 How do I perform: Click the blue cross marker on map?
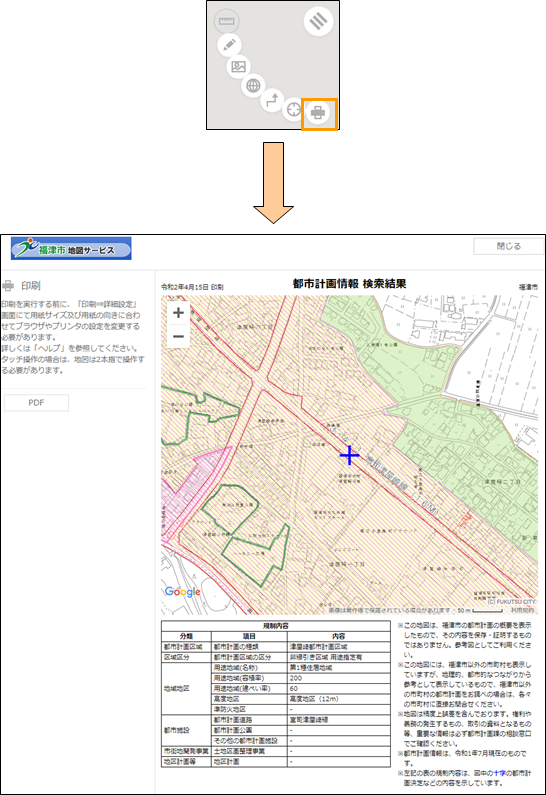349,455
